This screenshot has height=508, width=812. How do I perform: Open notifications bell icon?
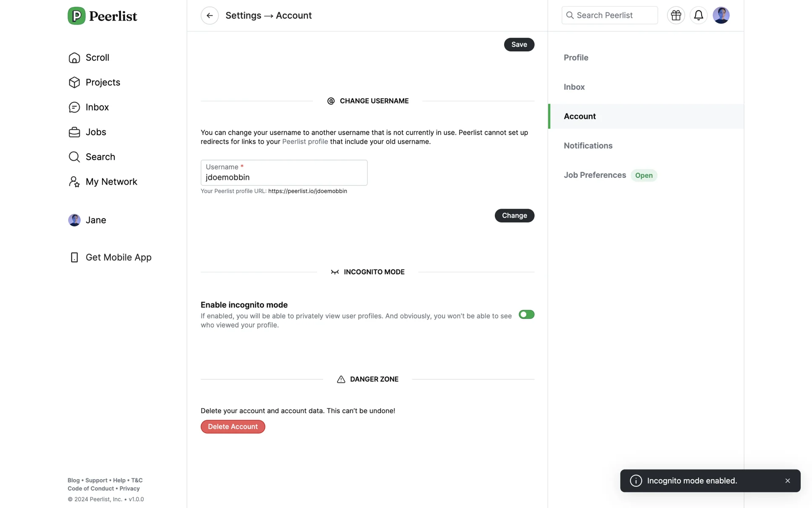point(698,16)
